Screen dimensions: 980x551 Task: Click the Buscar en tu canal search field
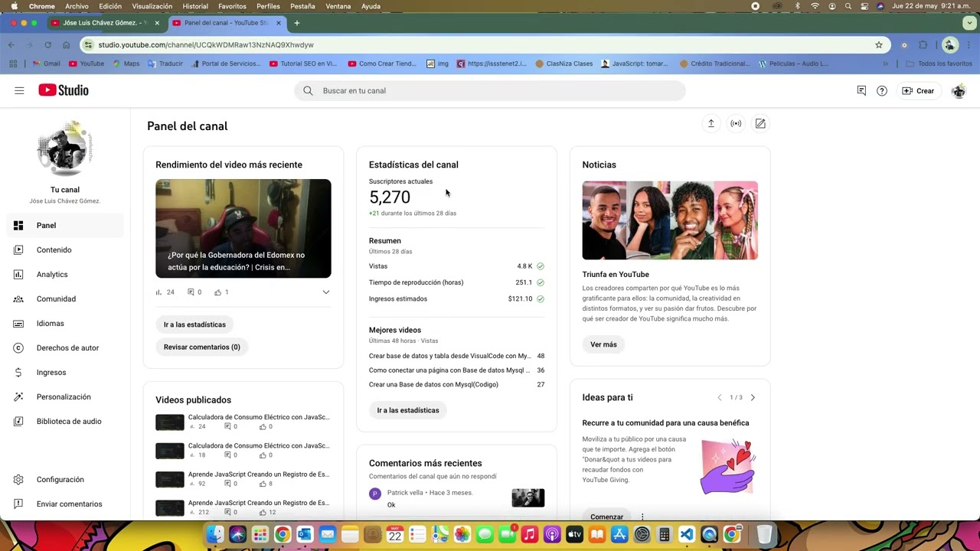coord(490,90)
